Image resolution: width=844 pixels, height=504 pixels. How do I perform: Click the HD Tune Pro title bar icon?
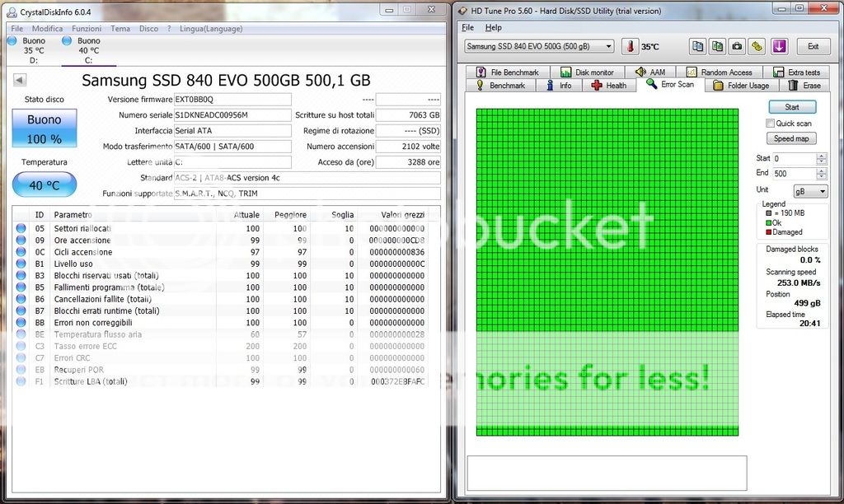click(x=463, y=11)
